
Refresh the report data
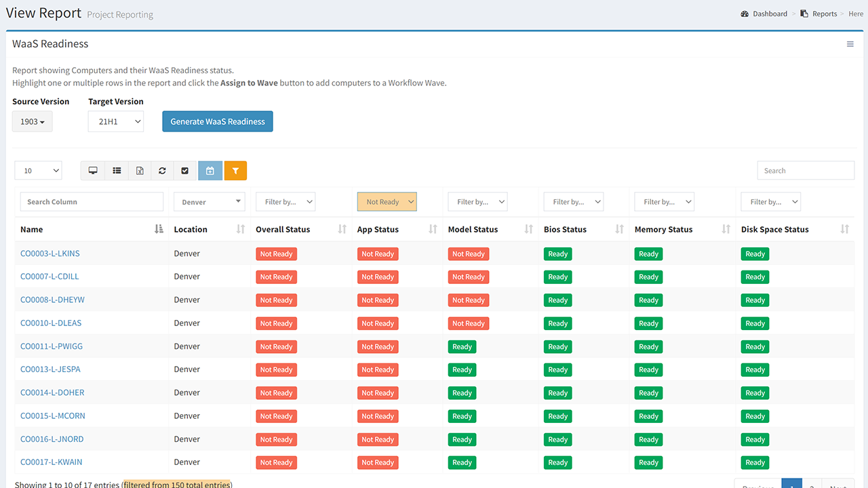pos(162,170)
